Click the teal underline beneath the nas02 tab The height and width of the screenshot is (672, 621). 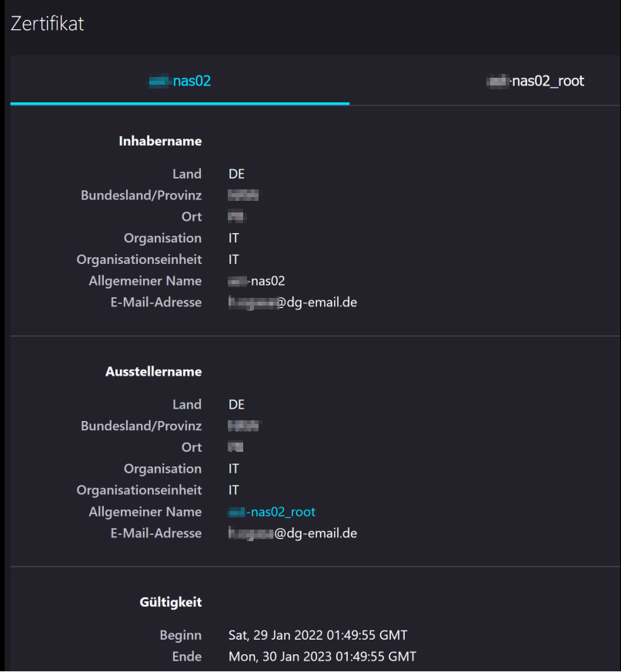(x=179, y=102)
